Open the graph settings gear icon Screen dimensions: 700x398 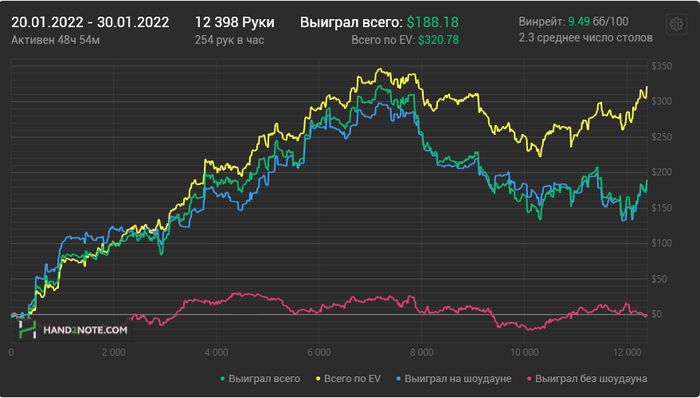(x=676, y=24)
